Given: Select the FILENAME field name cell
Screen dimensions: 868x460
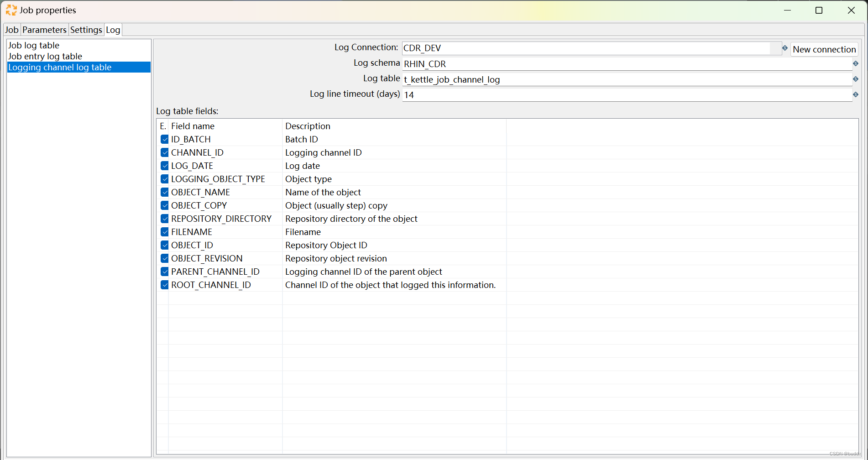Looking at the screenshot, I should (225, 232).
